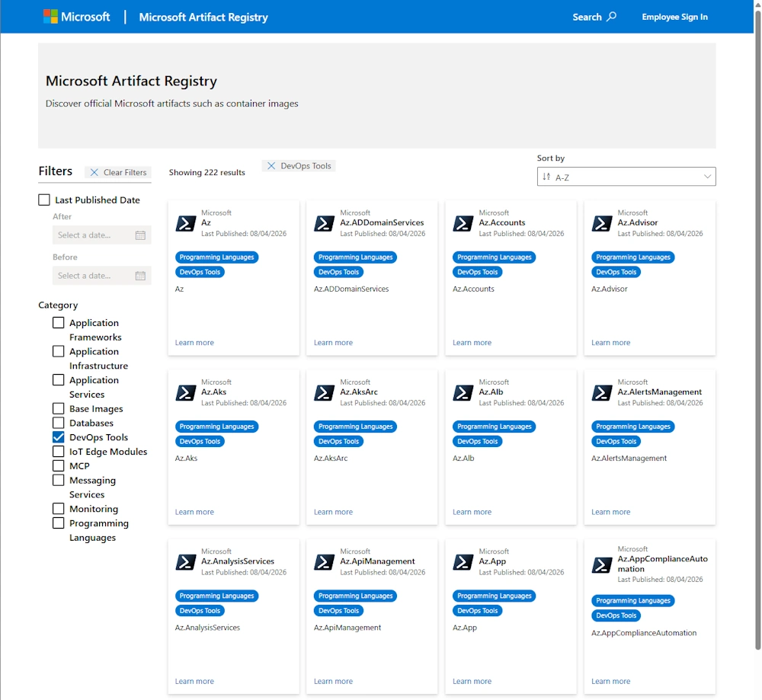Toggle the Last Published Date checkbox
Image resolution: width=762 pixels, height=700 pixels.
pyautogui.click(x=44, y=200)
